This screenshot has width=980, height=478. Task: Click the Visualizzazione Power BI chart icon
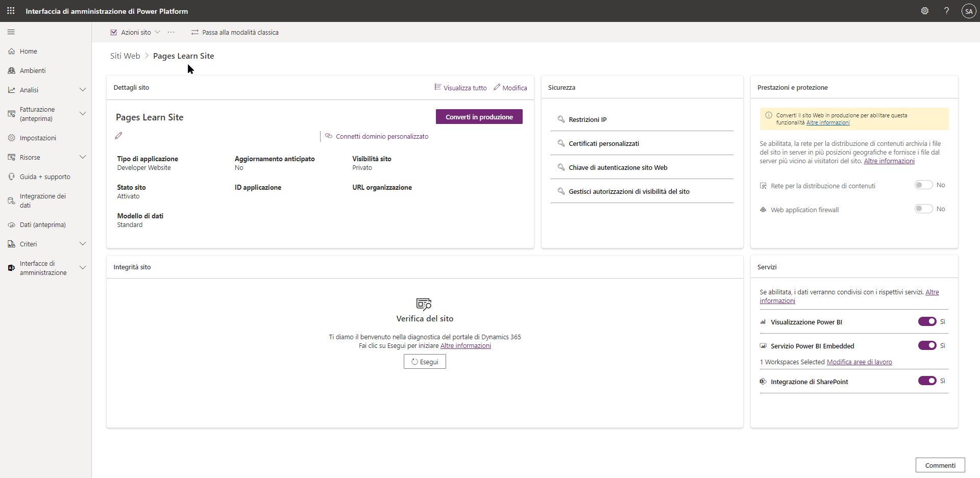pyautogui.click(x=763, y=322)
